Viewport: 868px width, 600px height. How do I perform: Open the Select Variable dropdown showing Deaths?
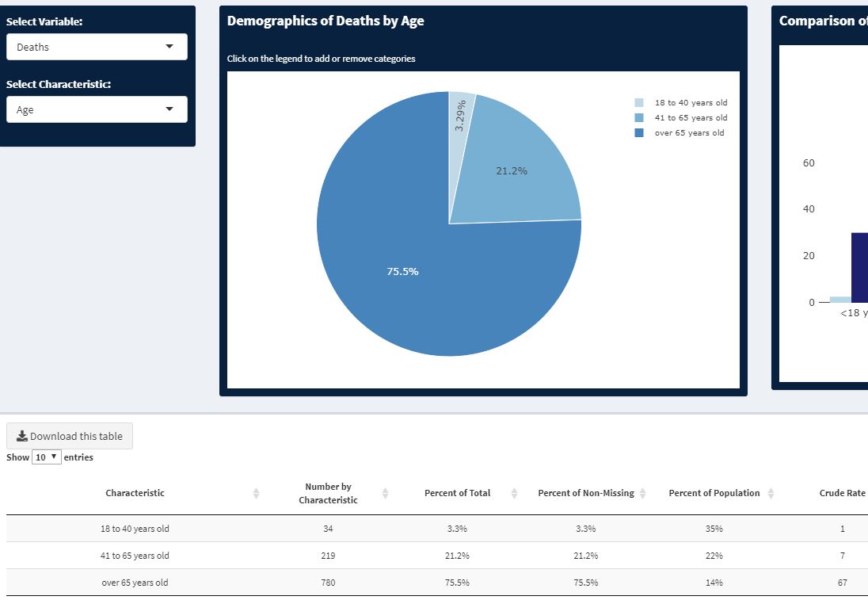pos(97,47)
